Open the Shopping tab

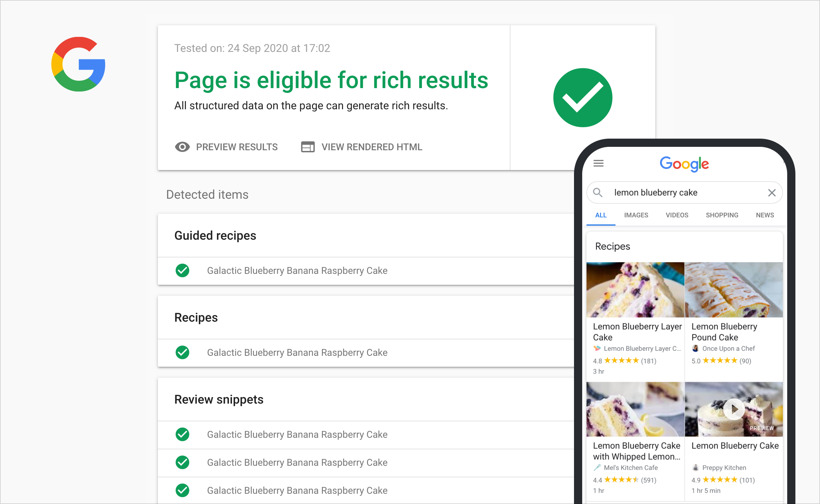pos(722,215)
